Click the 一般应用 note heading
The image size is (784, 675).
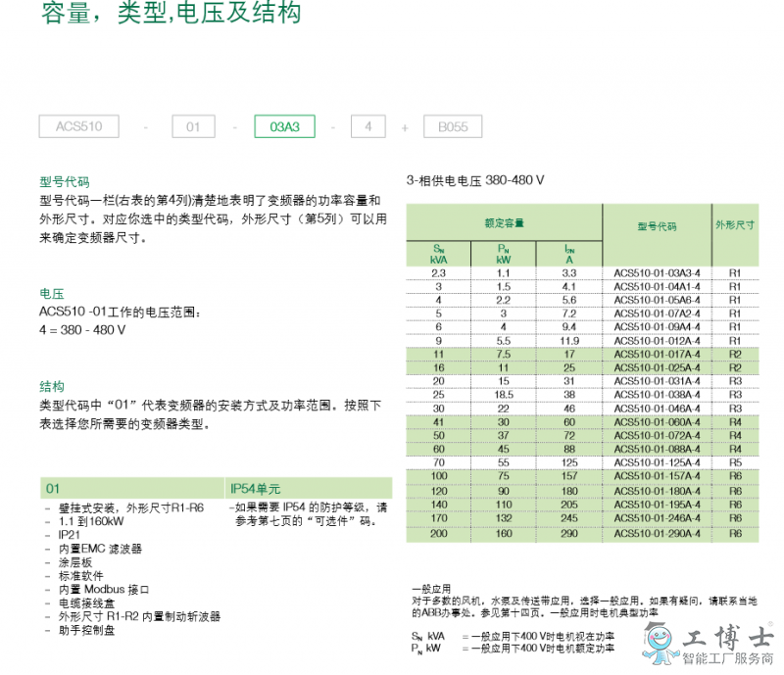[x=431, y=589]
